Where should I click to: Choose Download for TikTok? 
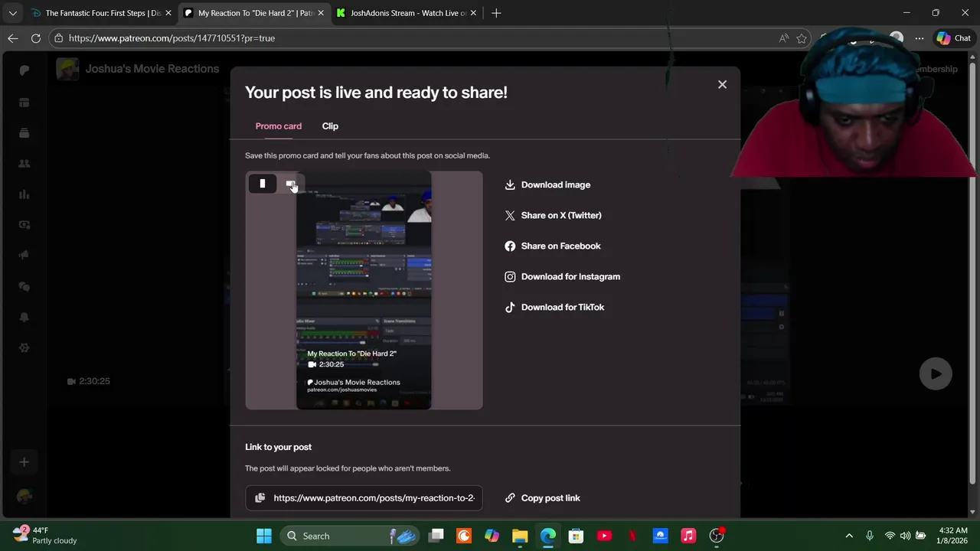point(563,307)
